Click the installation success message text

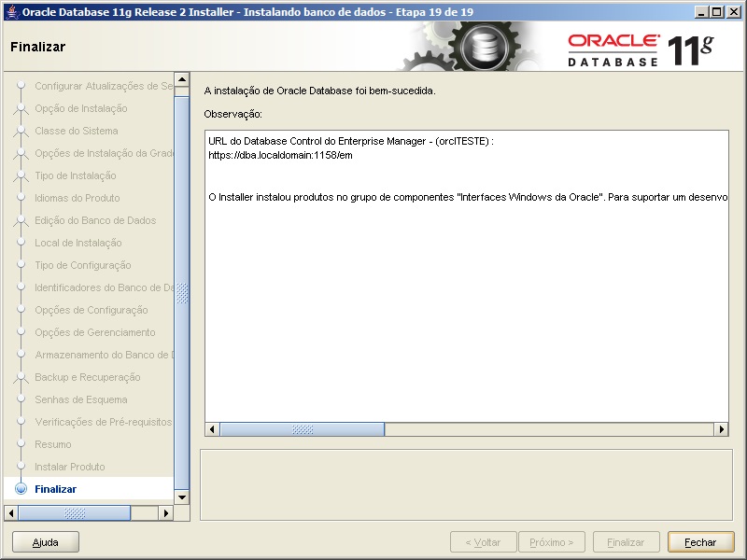tap(319, 91)
